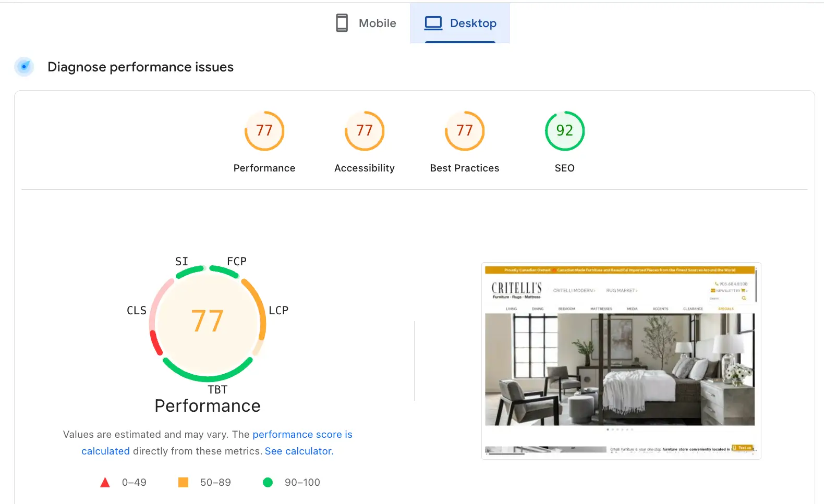Screen dimensions: 824x504
Task: Switch to the Mobile tab
Action: click(366, 23)
